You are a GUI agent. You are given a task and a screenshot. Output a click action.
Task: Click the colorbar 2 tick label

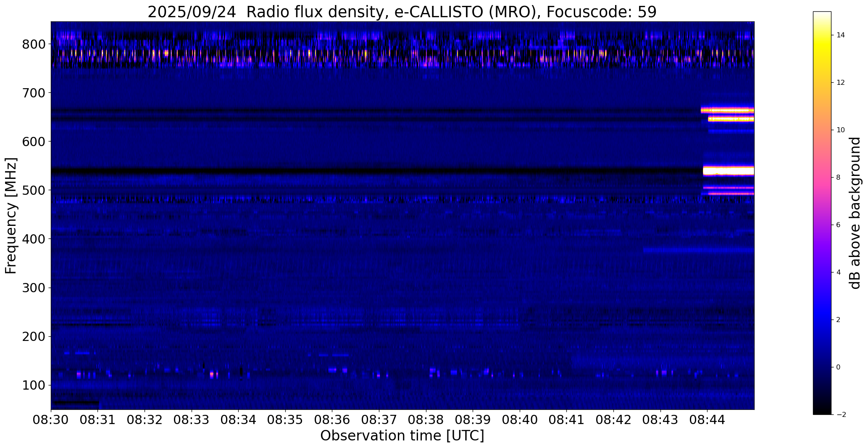pos(839,320)
